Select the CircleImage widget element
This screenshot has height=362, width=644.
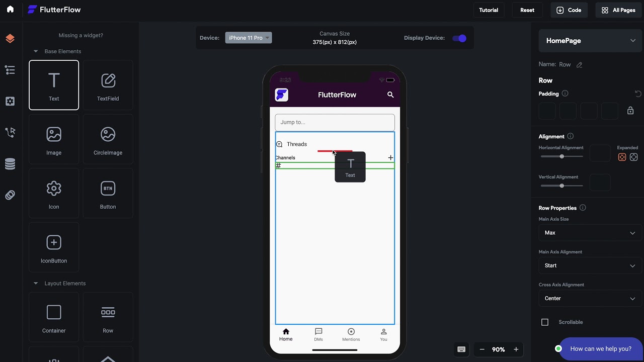[108, 139]
